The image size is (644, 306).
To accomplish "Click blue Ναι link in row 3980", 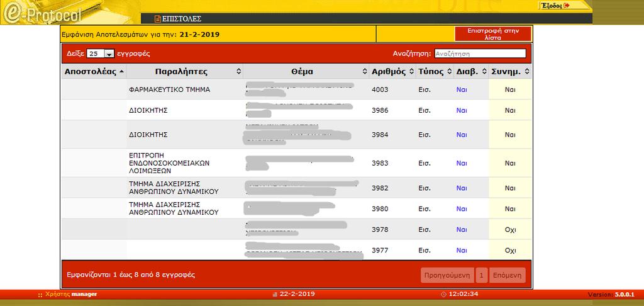I will coord(462,208).
